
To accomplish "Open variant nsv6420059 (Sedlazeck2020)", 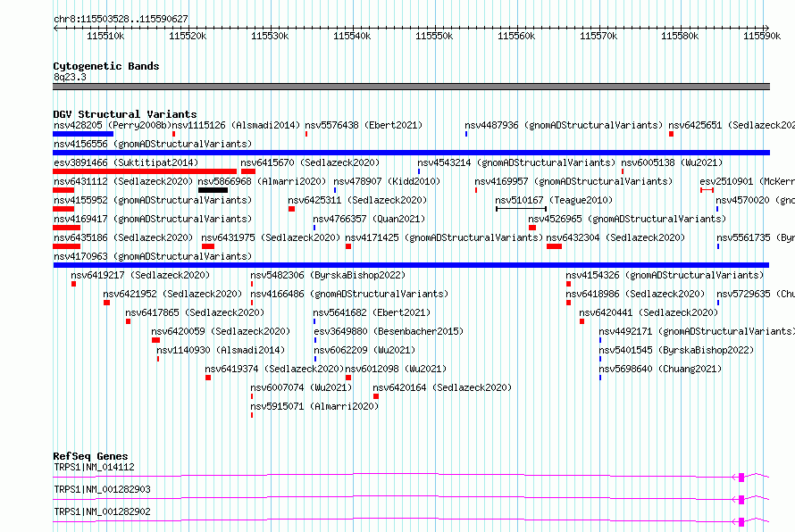I will [221, 331].
